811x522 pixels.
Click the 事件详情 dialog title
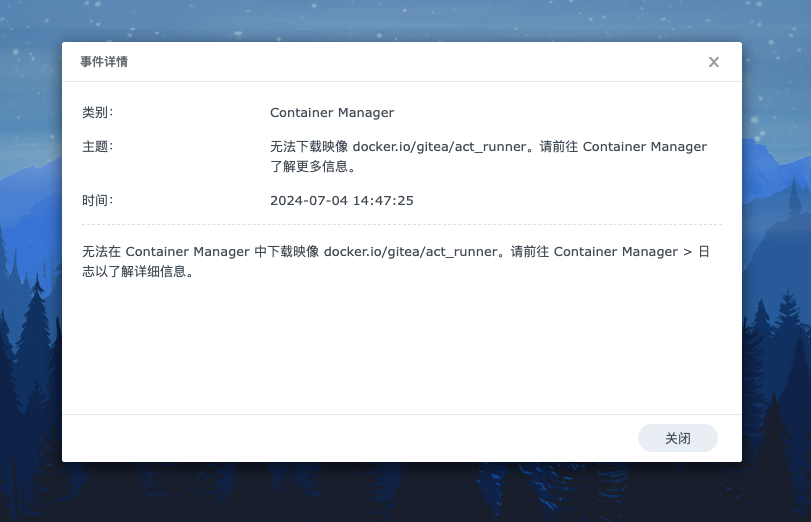[104, 62]
